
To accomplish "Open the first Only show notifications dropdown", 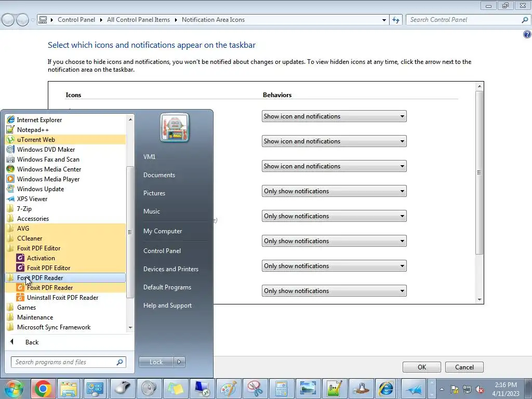I will click(334, 191).
